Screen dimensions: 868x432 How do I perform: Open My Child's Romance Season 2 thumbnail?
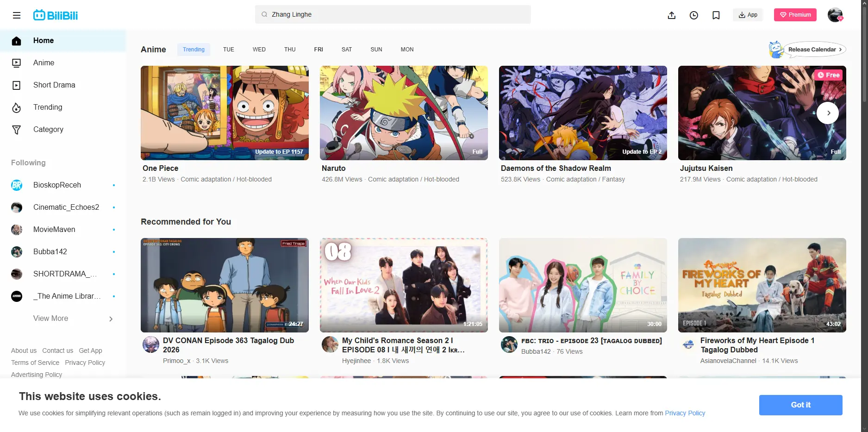tap(404, 285)
